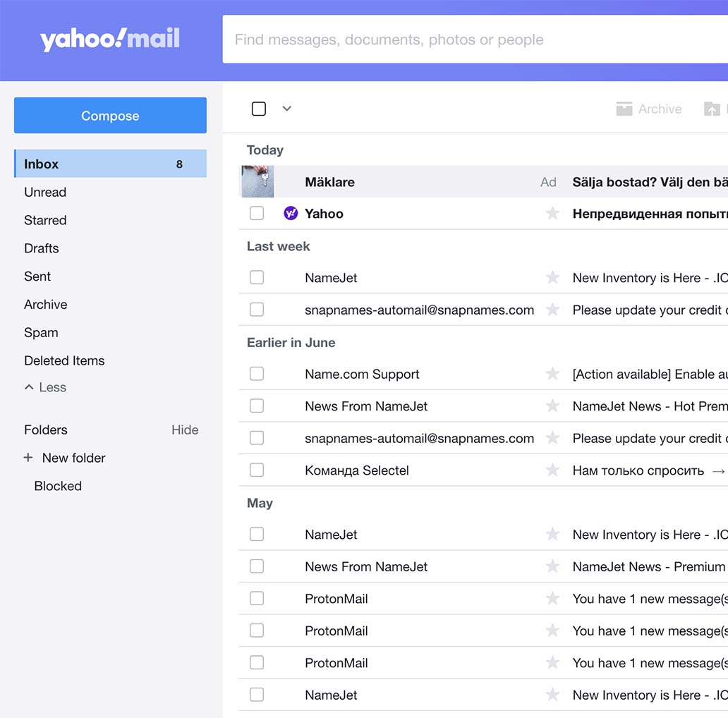728x718 pixels.
Task: Open the Mäklare sponsored ad message
Action: coord(483,181)
